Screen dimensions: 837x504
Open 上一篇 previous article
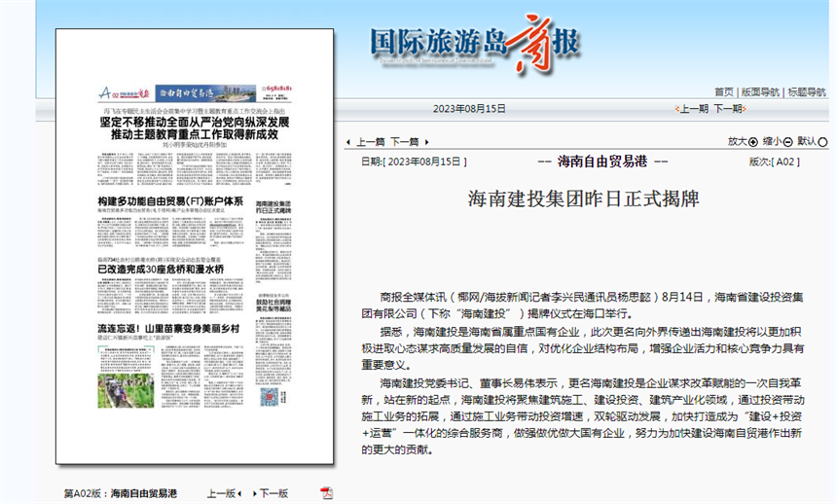pos(371,142)
